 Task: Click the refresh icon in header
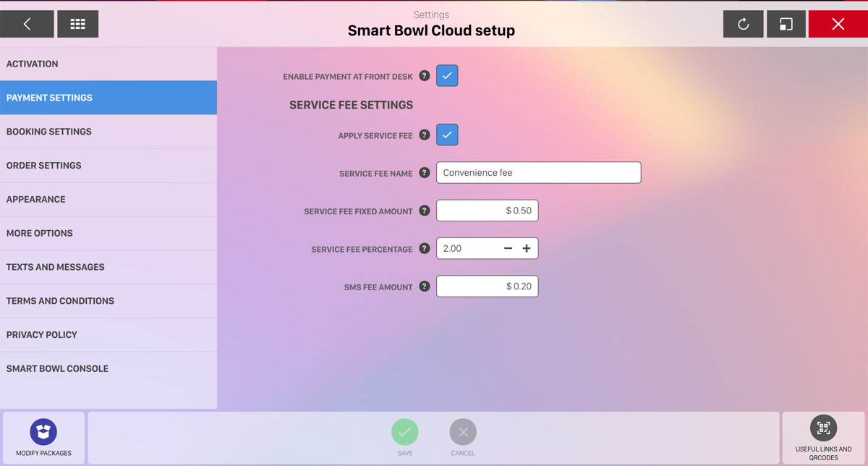(743, 24)
